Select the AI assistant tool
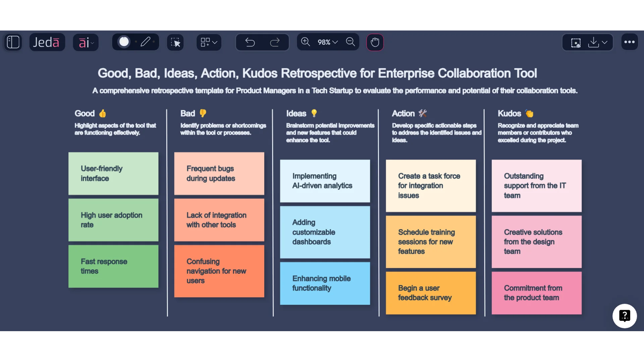The height and width of the screenshot is (362, 644). [86, 42]
